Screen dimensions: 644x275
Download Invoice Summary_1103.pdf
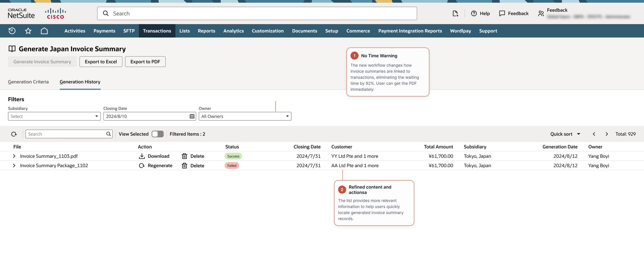[x=154, y=156]
